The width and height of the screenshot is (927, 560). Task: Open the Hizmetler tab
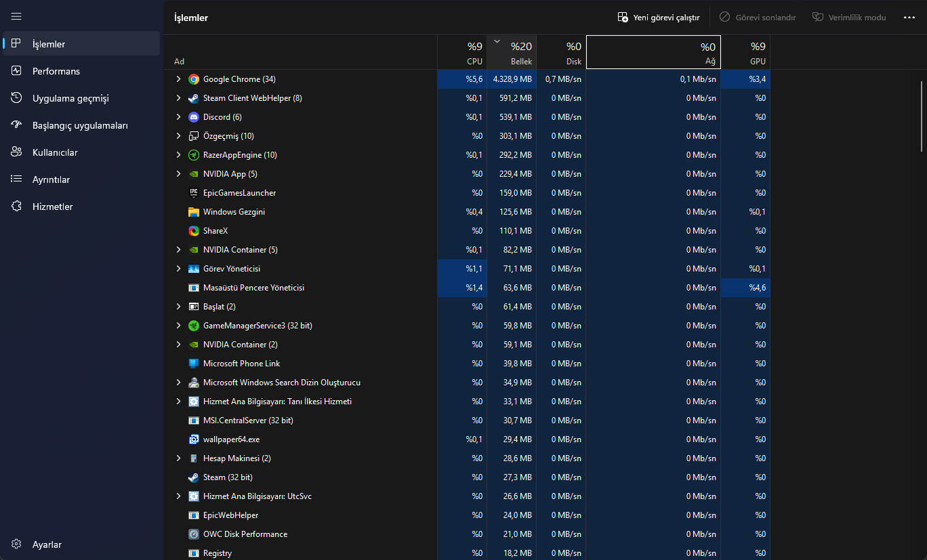(x=81, y=207)
